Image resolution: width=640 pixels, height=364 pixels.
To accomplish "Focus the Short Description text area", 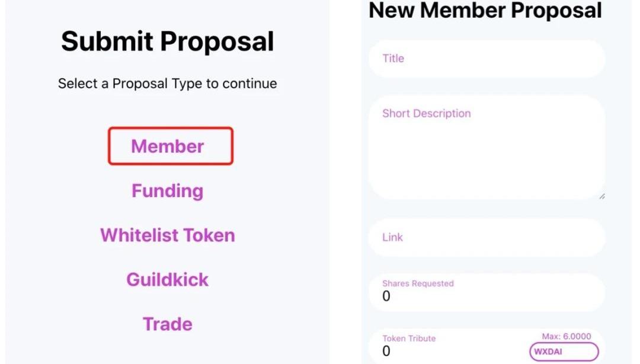I will pos(486,148).
